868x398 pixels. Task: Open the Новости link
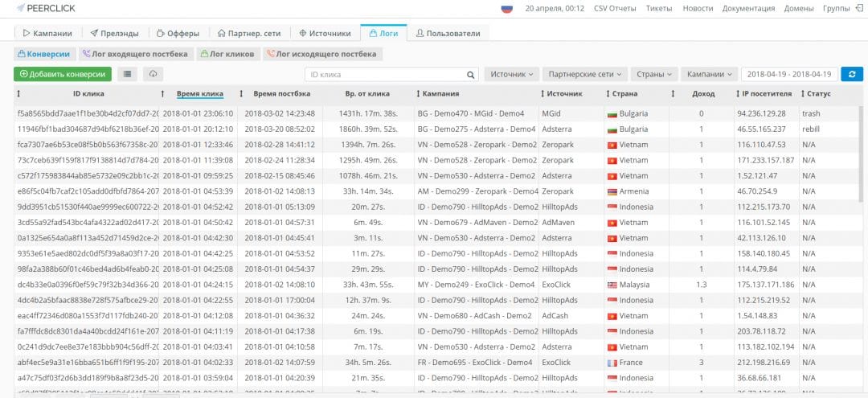pyautogui.click(x=698, y=8)
